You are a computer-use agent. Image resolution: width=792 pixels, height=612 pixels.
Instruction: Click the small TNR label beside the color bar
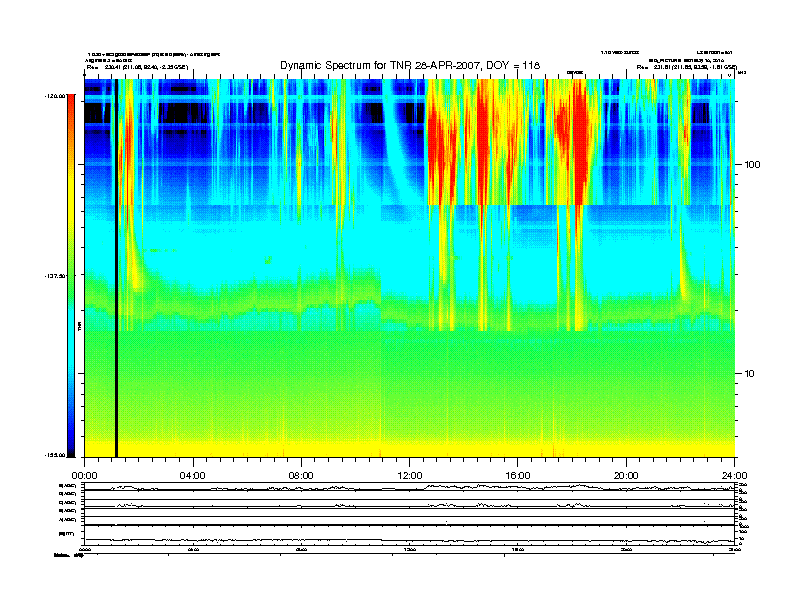[80, 326]
